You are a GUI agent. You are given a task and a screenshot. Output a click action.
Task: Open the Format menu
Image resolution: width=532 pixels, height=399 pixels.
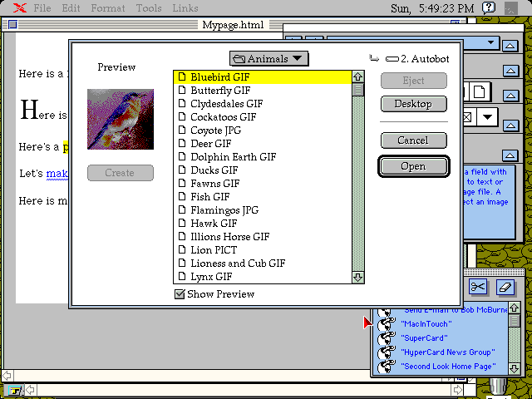tap(108, 8)
